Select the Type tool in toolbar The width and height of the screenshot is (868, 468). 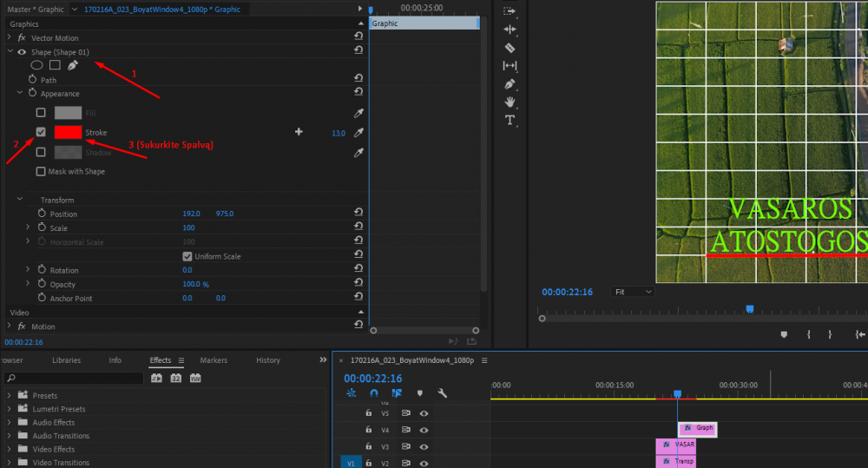coord(510,120)
